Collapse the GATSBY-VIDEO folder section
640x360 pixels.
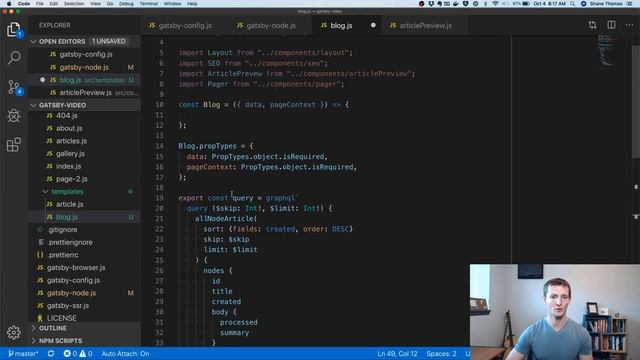pyautogui.click(x=84, y=105)
